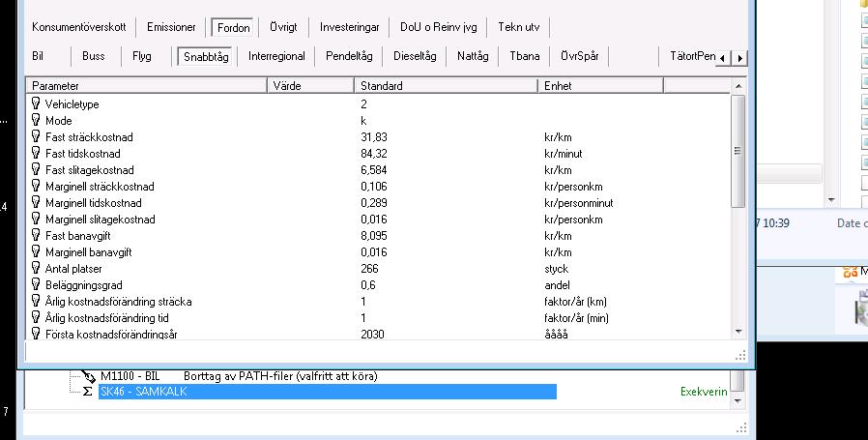Click the dialog resize grip under parameter table
Viewport: 868px width, 440px height.
click(x=740, y=355)
